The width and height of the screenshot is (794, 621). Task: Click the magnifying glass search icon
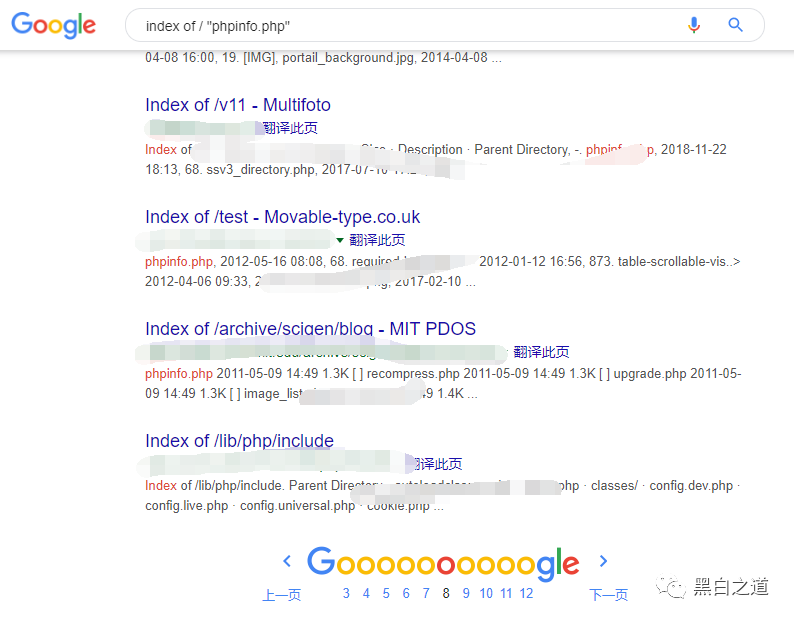(x=736, y=25)
